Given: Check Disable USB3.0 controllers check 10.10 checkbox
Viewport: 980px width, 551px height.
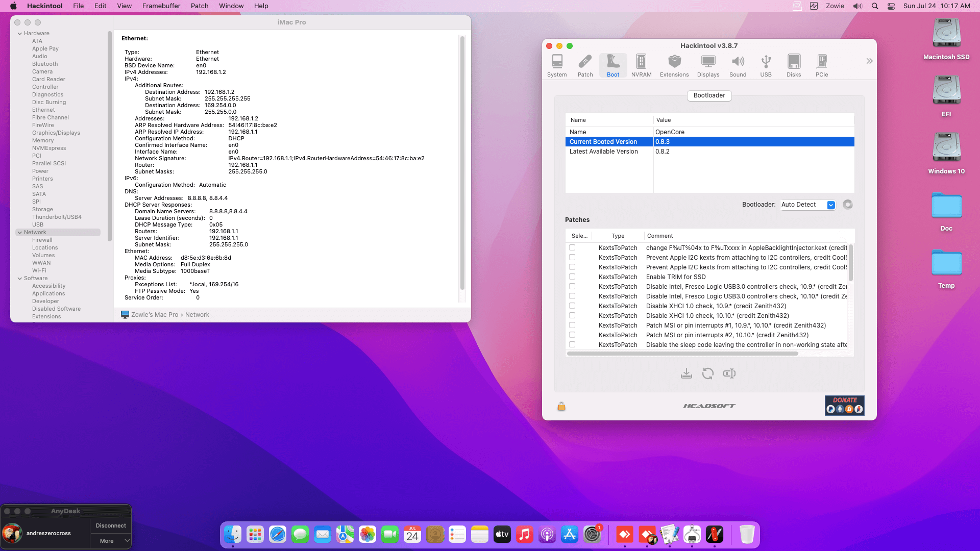Looking at the screenshot, I should tap(572, 296).
